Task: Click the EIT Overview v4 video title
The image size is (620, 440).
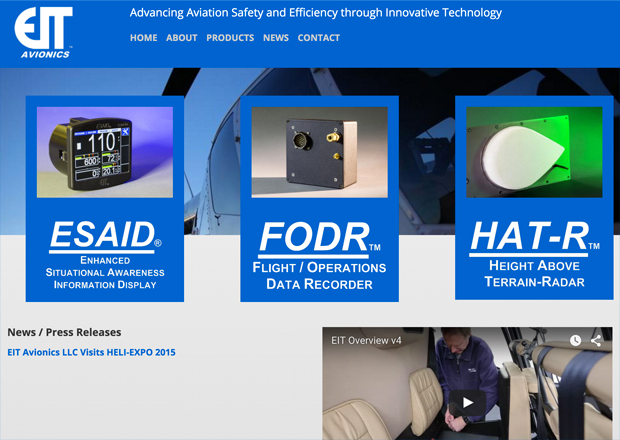Action: coord(366,340)
